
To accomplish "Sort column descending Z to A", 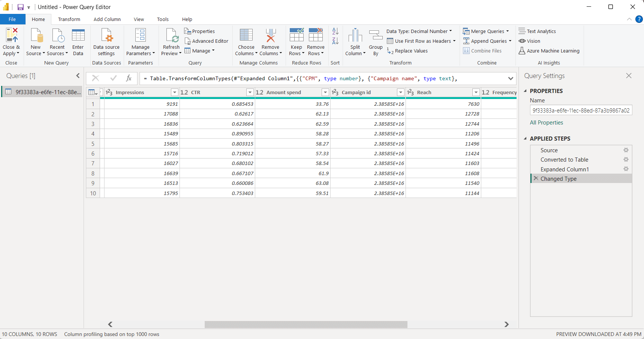I will coord(335,40).
